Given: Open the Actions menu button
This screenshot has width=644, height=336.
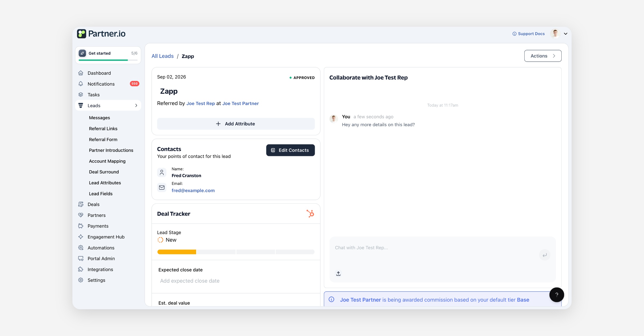Looking at the screenshot, I should [x=543, y=56].
